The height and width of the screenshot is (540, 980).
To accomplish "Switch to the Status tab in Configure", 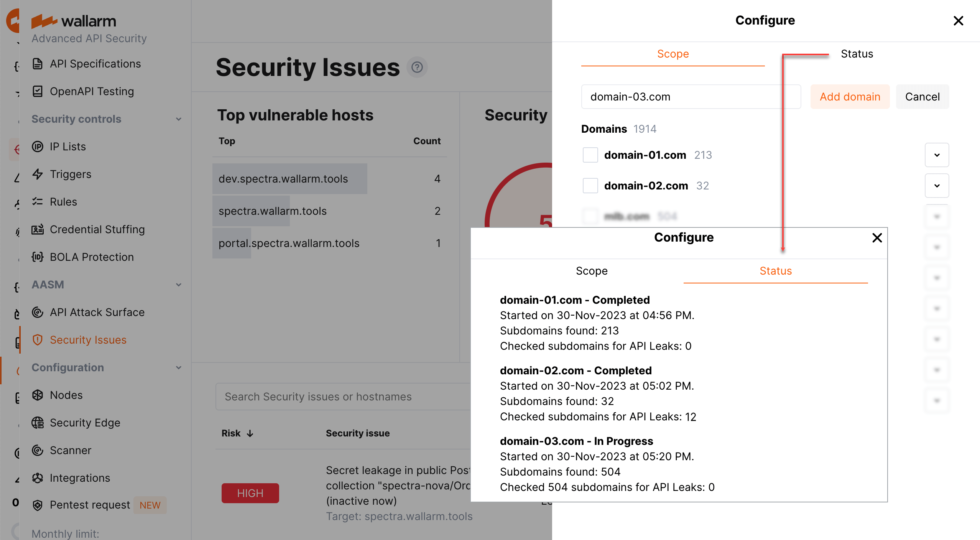I will [x=857, y=54].
